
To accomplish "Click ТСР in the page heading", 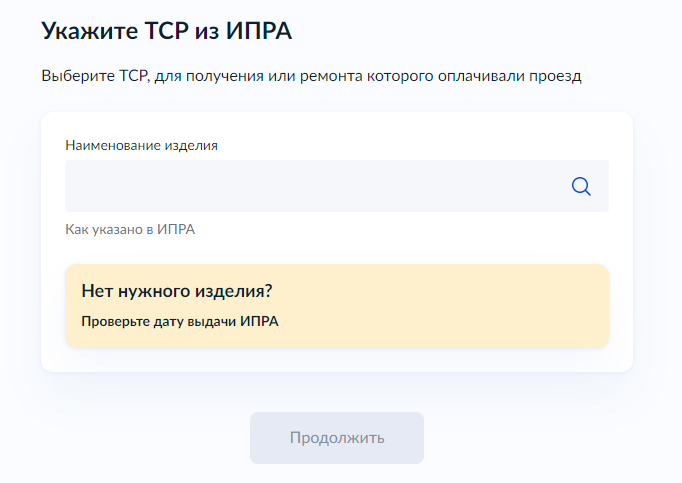I will point(166,31).
